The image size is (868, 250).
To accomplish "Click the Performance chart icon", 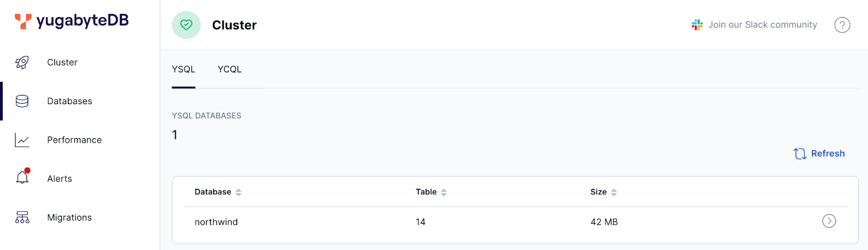I will 22,140.
